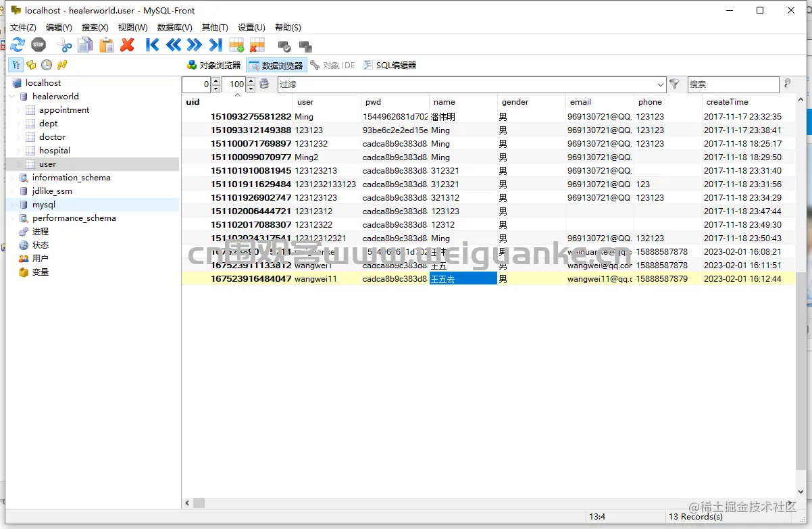Sort by the uid column header
The width and height of the screenshot is (812, 529).
[237, 102]
